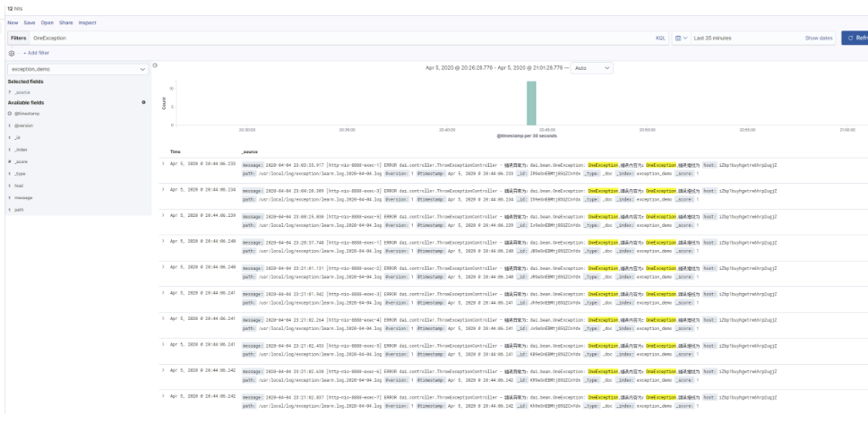Click the 20:50:00 label on histogram axis
Viewport: 868px width, 424px height.
point(647,129)
